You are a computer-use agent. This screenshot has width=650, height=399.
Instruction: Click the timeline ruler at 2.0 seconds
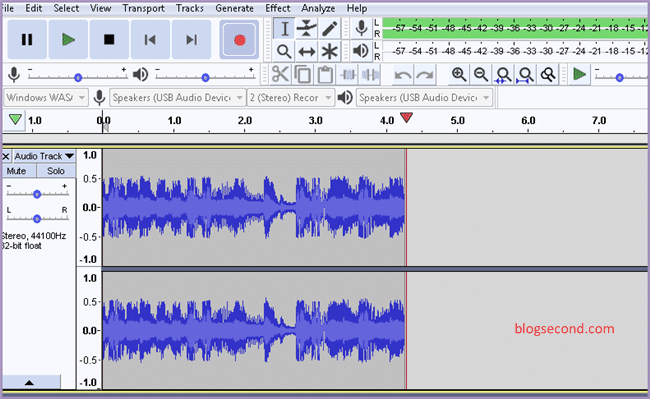245,121
